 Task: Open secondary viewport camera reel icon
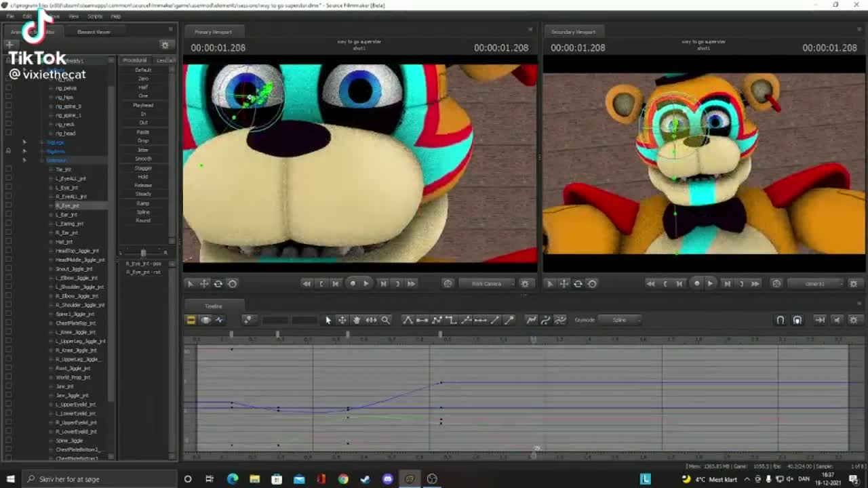[777, 284]
